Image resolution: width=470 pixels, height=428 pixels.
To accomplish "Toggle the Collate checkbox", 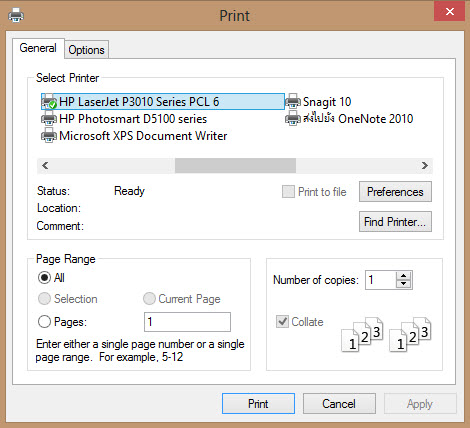I will pos(282,322).
